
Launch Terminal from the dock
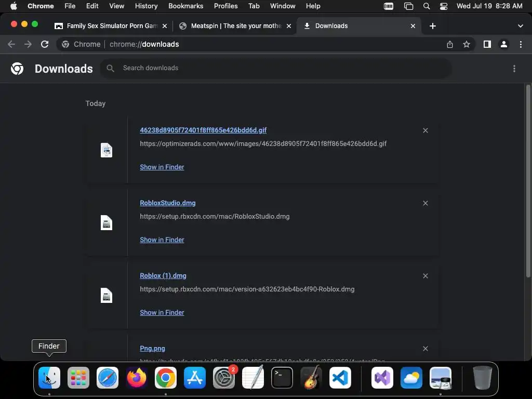point(282,378)
